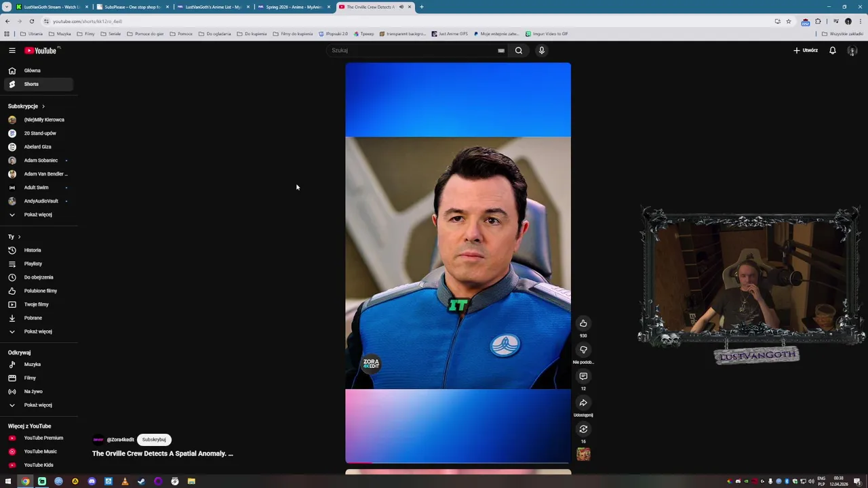Open YouTube Music link
Image resolution: width=868 pixels, height=488 pixels.
[38, 451]
